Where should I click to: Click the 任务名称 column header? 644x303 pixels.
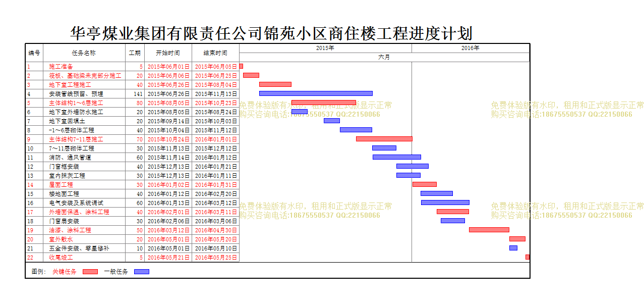(84, 53)
